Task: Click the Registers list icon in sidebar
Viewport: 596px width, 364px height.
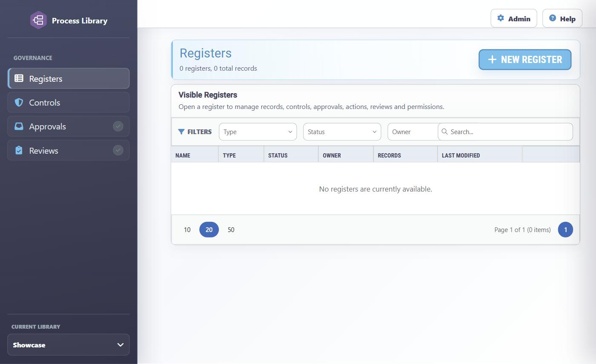Action: coord(19,78)
